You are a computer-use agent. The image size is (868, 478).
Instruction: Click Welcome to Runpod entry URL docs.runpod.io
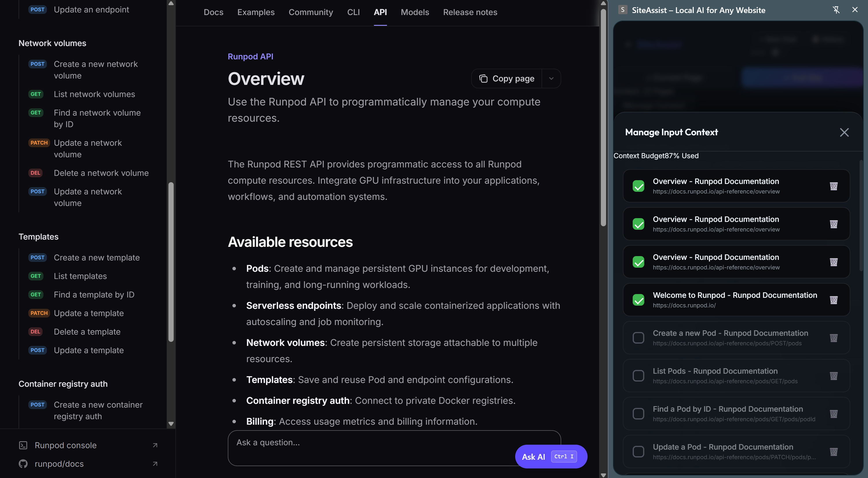coord(684,305)
